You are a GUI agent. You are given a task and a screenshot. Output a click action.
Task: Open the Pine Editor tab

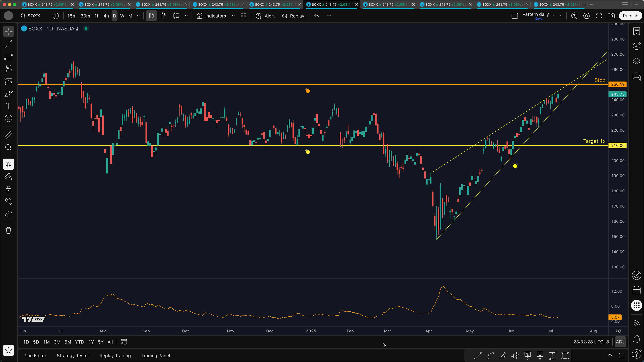[x=35, y=355]
